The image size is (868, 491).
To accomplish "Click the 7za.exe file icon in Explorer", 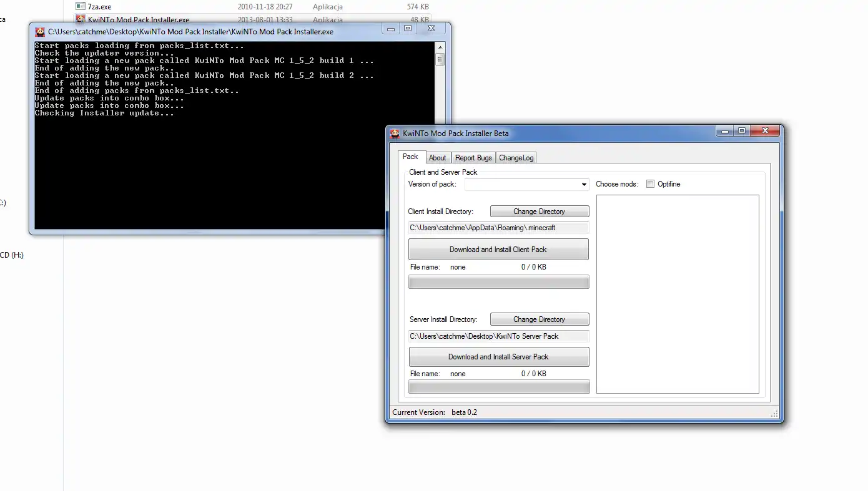I will tap(80, 6).
